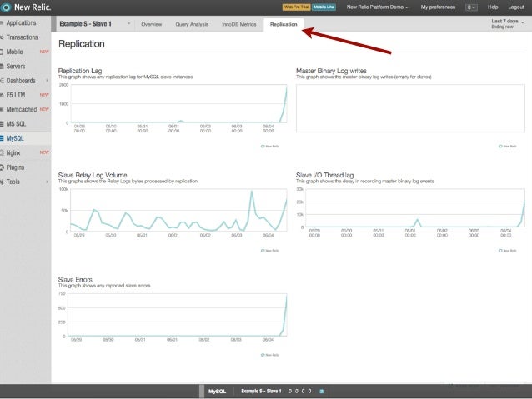Click the NEW label next to Mobile
Image resolution: width=532 pixels, height=399 pixels.
coord(44,52)
